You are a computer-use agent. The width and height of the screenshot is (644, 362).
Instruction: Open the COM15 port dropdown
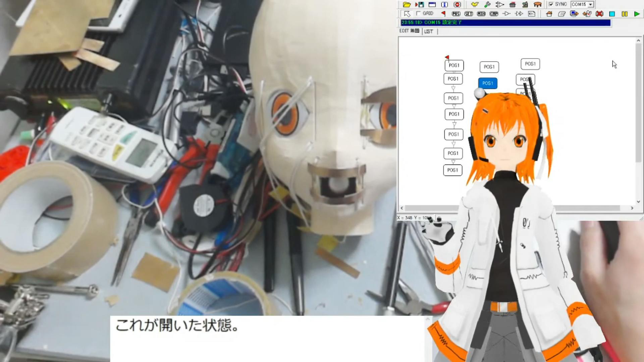pos(591,4)
